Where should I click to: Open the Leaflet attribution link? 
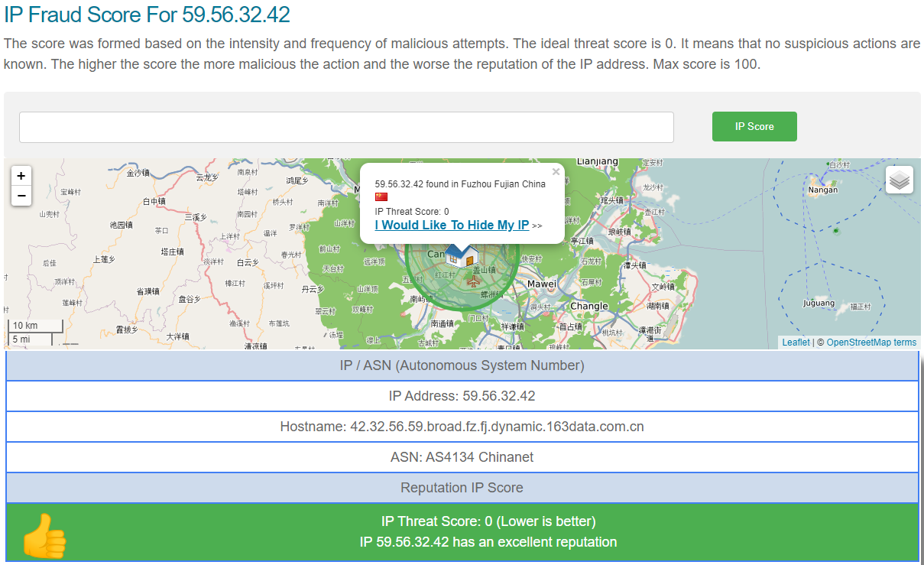[796, 343]
